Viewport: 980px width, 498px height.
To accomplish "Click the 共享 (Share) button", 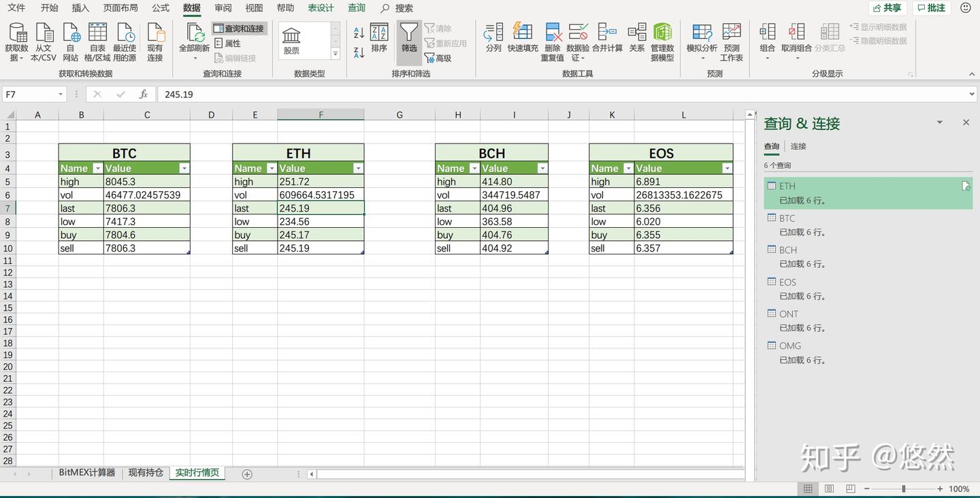I will [x=887, y=8].
